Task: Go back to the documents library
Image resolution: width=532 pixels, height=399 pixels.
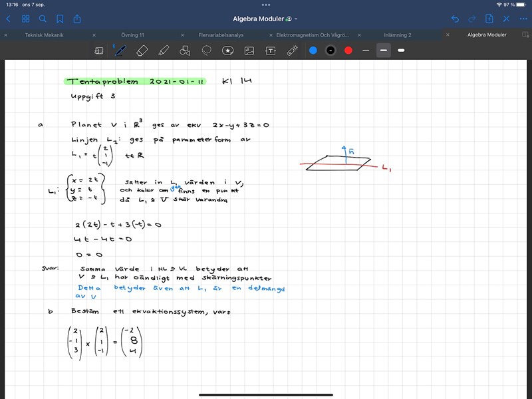Action: click(8, 19)
